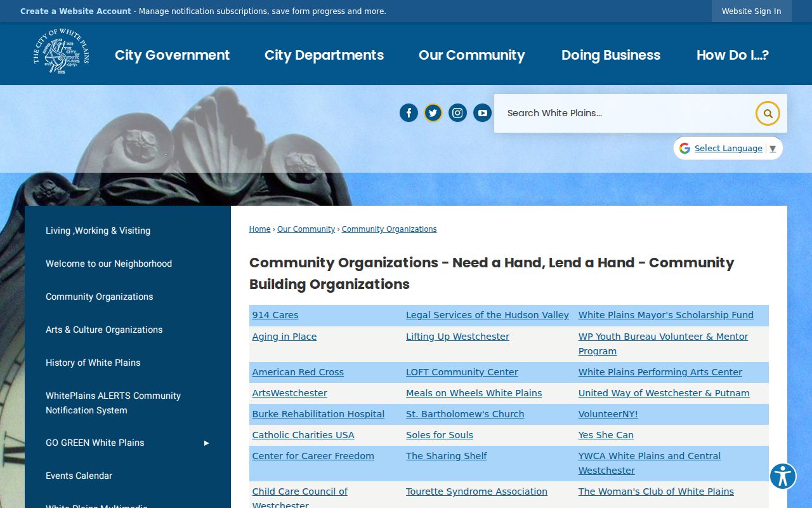Expand the GO GREEN White Plains submenu arrow
812x508 pixels.
tap(206, 443)
